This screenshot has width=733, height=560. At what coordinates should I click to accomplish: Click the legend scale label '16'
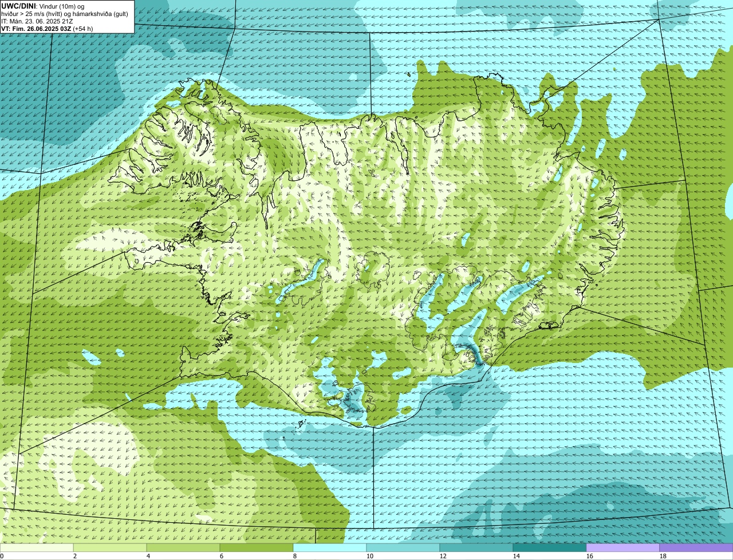tap(590, 556)
